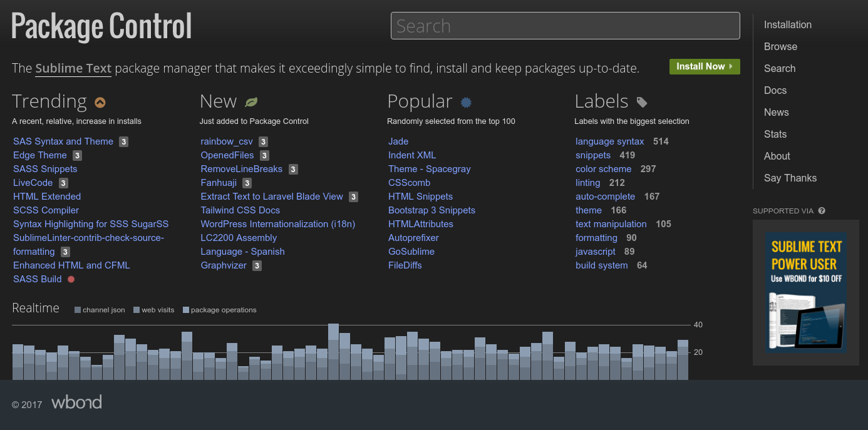Open the New section heading
This screenshot has height=430, width=868.
(x=218, y=101)
